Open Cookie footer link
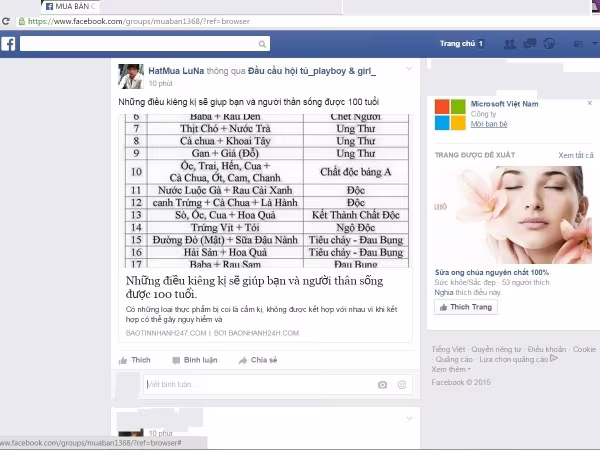The height and width of the screenshot is (450, 600). 584,349
